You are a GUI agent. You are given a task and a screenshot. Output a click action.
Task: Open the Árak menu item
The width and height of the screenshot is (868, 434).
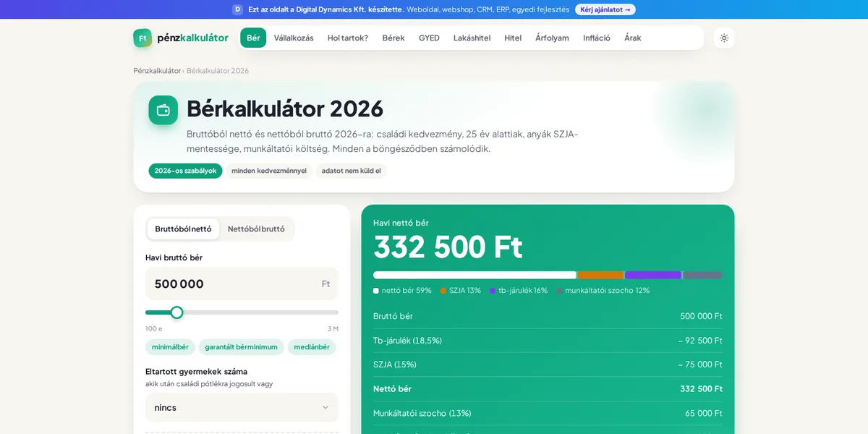pos(633,38)
